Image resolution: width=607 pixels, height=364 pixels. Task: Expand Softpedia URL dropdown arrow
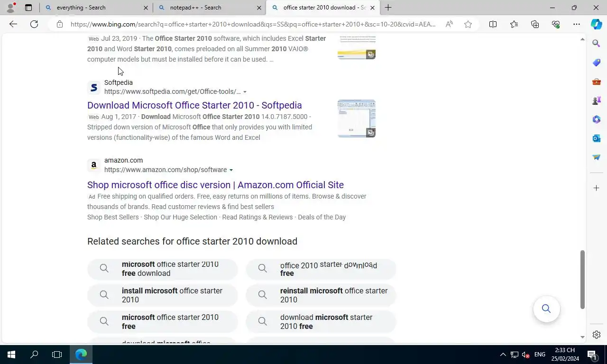[x=245, y=92]
